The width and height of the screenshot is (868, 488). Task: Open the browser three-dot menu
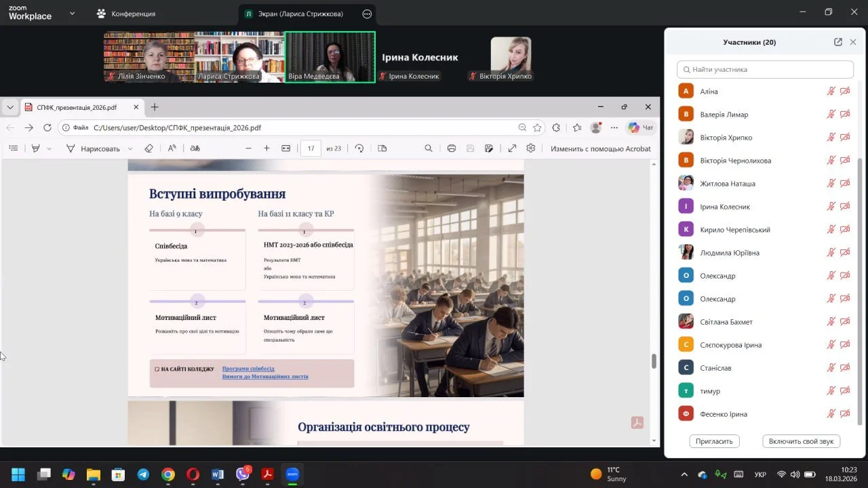(x=614, y=127)
